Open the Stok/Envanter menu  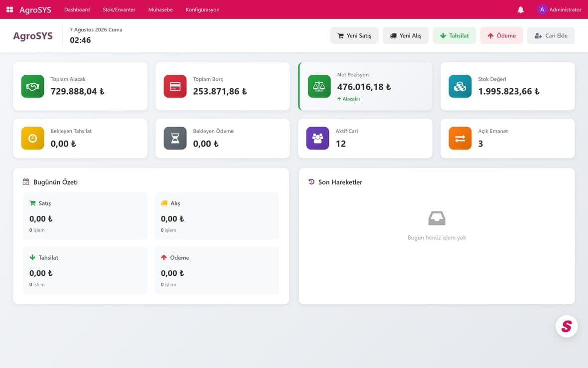[x=119, y=10]
